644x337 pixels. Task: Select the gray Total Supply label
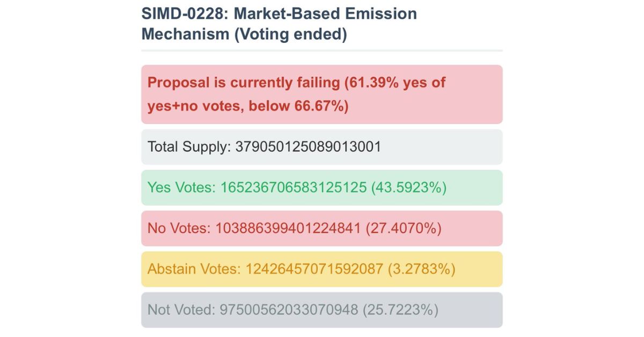pos(189,147)
